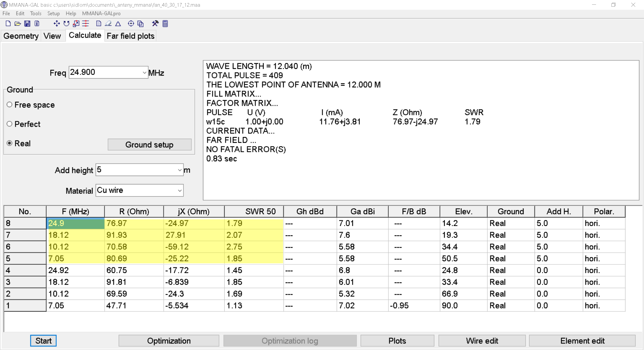The image size is (644, 350).
Task: Save using the floppy disk icon
Action: [x=28, y=24]
